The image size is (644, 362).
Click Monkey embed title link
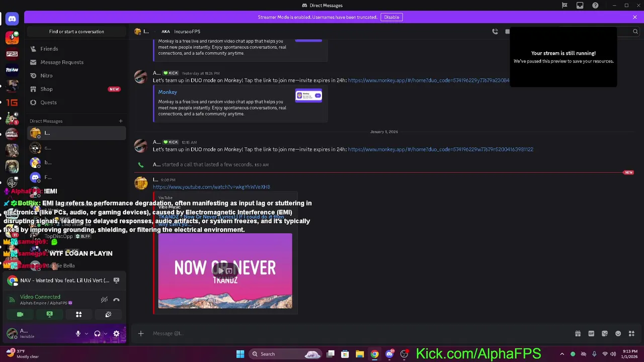point(168,92)
